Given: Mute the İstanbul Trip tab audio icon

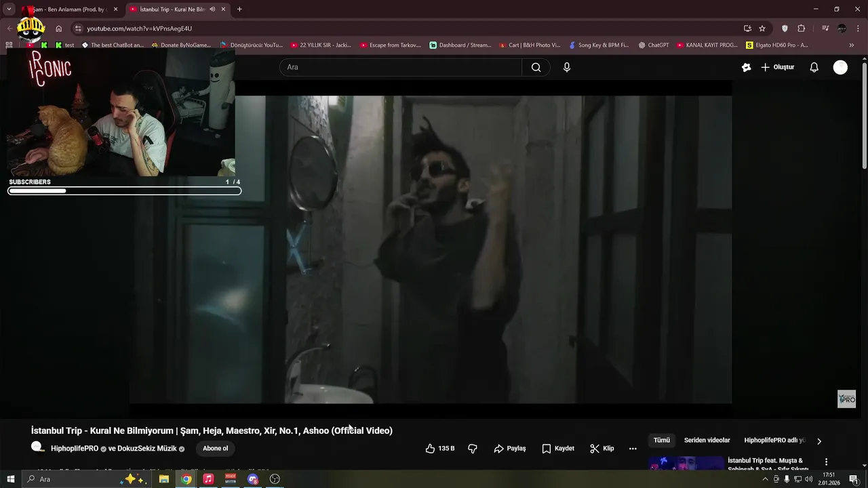Looking at the screenshot, I should click(212, 9).
